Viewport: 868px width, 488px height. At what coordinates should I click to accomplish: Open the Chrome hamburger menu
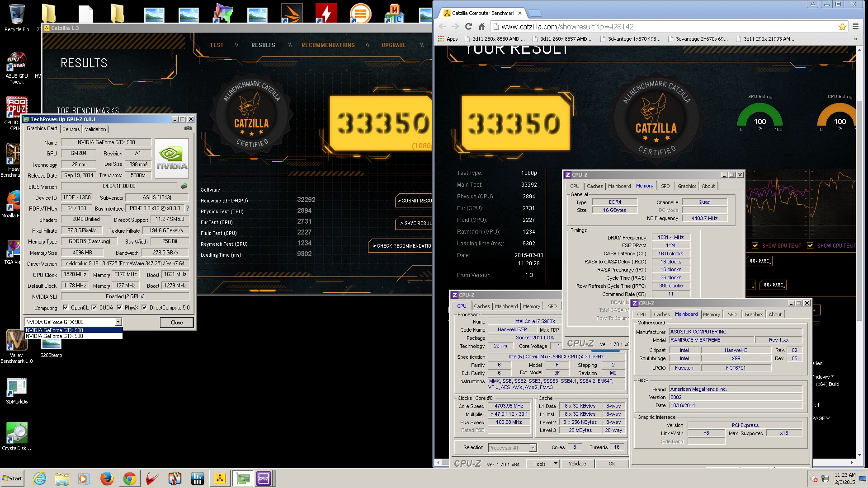(x=855, y=27)
